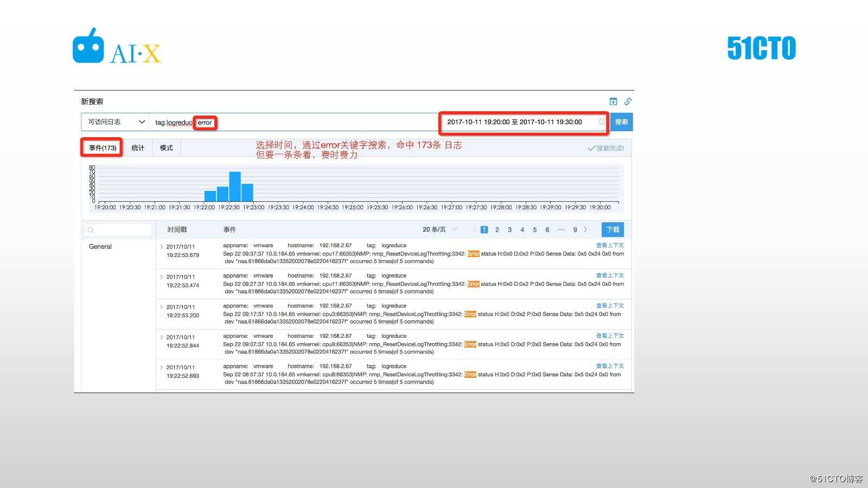Click hostname value 192.168.2.67 in first event
The width and height of the screenshot is (868, 488).
point(335,246)
